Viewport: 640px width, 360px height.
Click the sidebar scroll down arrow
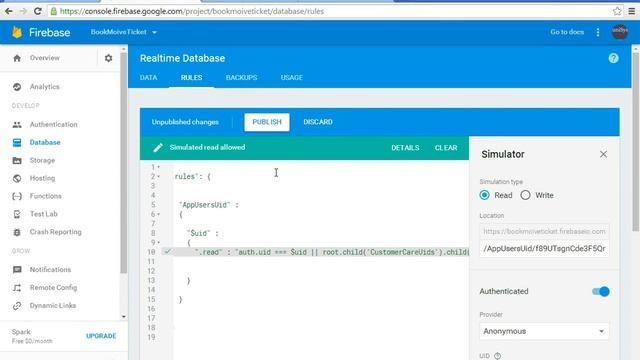pyautogui.click(x=124, y=317)
